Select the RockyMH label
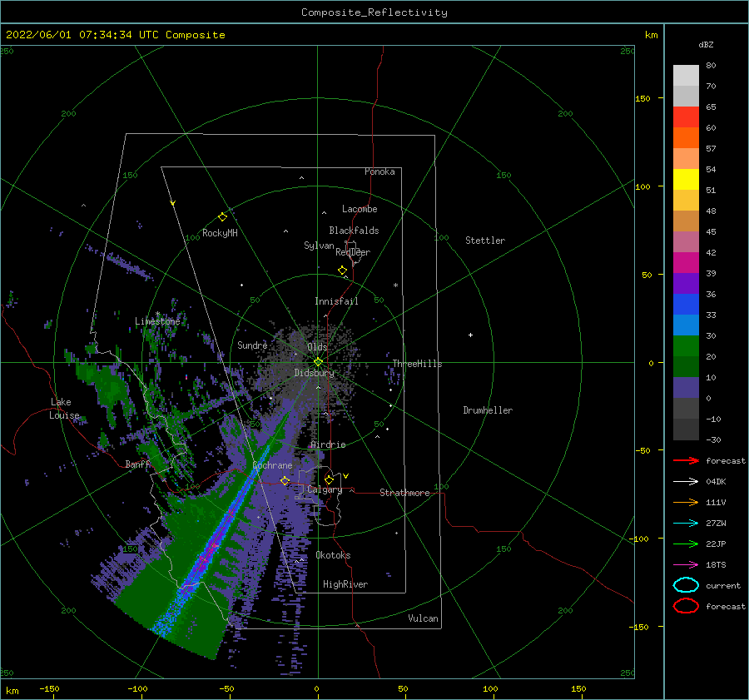The width and height of the screenshot is (749, 700). pos(220,233)
